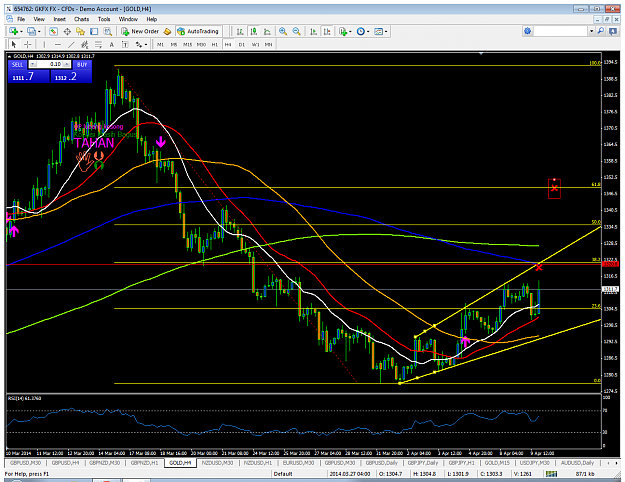
Task: Expand the Periods clock dropdown
Action: click(x=368, y=31)
